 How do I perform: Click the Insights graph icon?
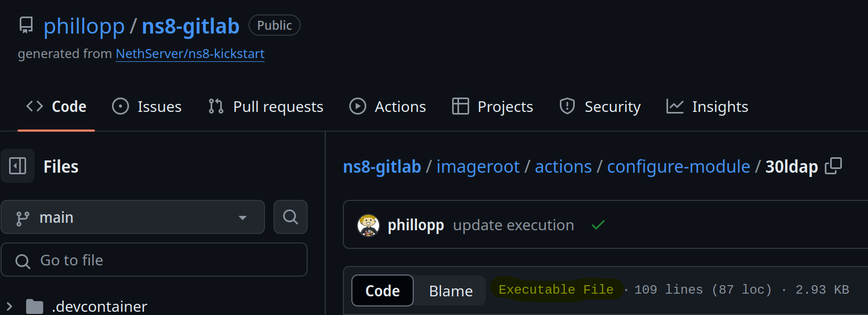[675, 106]
